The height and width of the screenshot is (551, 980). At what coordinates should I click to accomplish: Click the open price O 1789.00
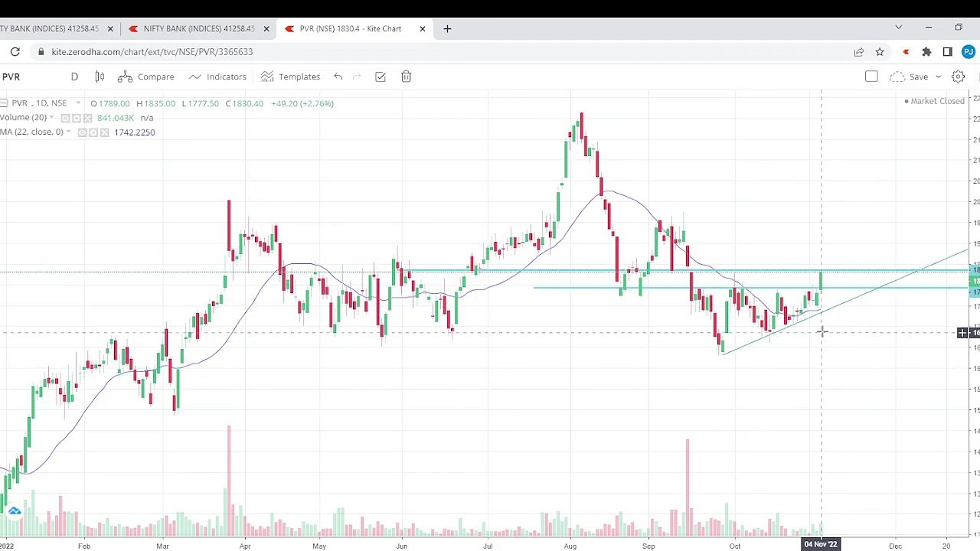pos(110,103)
